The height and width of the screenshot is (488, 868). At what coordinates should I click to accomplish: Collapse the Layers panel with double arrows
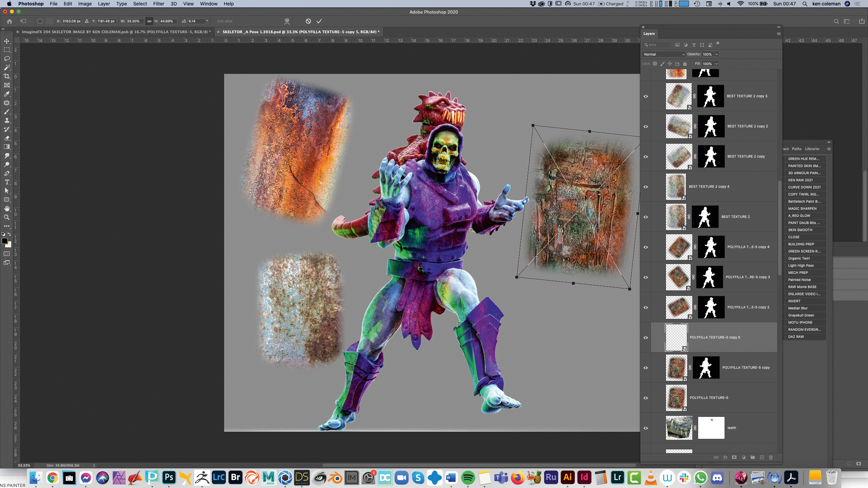(778, 27)
